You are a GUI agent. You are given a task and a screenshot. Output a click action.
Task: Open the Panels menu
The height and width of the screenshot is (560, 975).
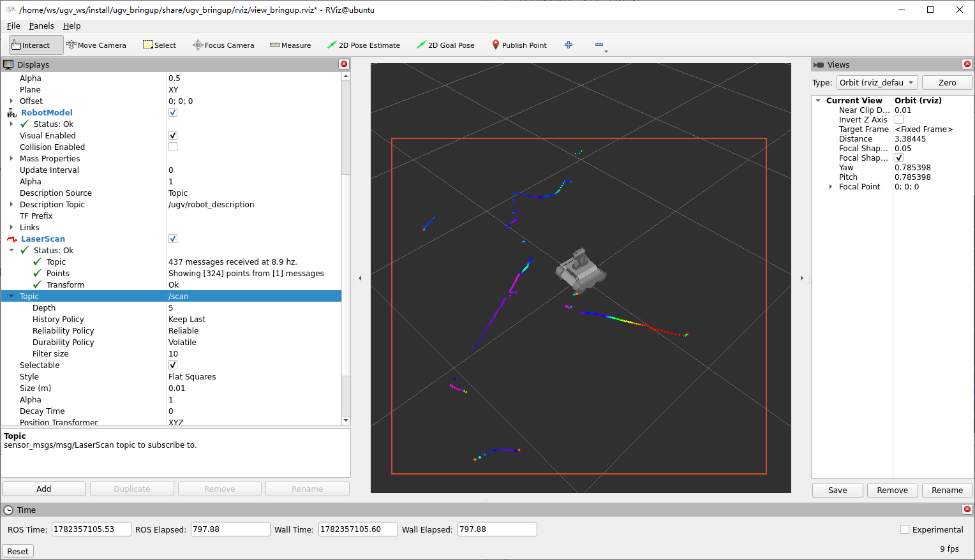coord(41,26)
